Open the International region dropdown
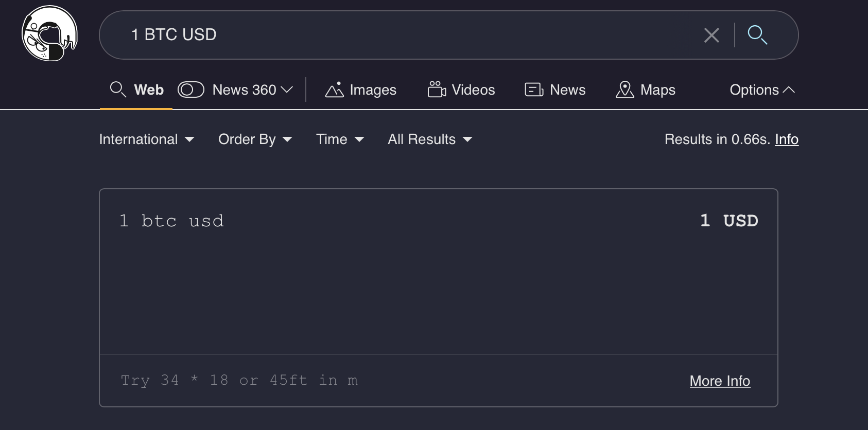868x430 pixels. point(147,139)
